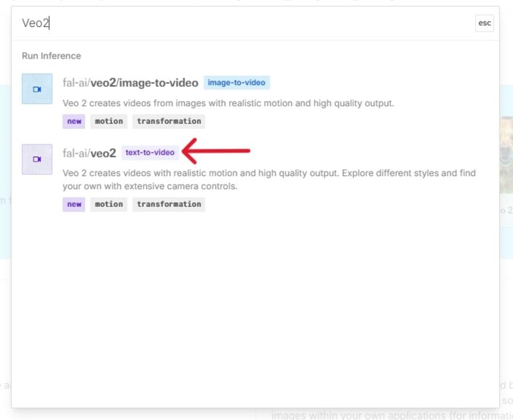Click the 'transformation' tag under fal-ai/veo2 description
This screenshot has height=420, width=513.
click(x=169, y=205)
